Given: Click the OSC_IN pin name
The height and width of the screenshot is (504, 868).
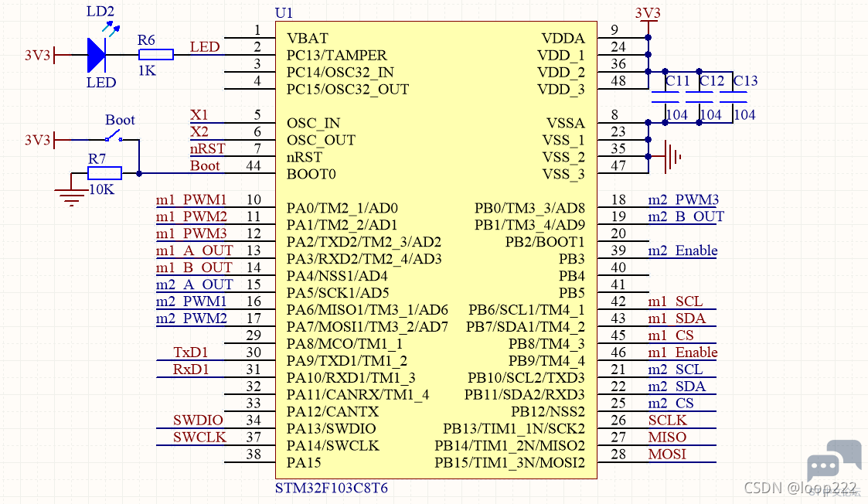Looking at the screenshot, I should (313, 123).
